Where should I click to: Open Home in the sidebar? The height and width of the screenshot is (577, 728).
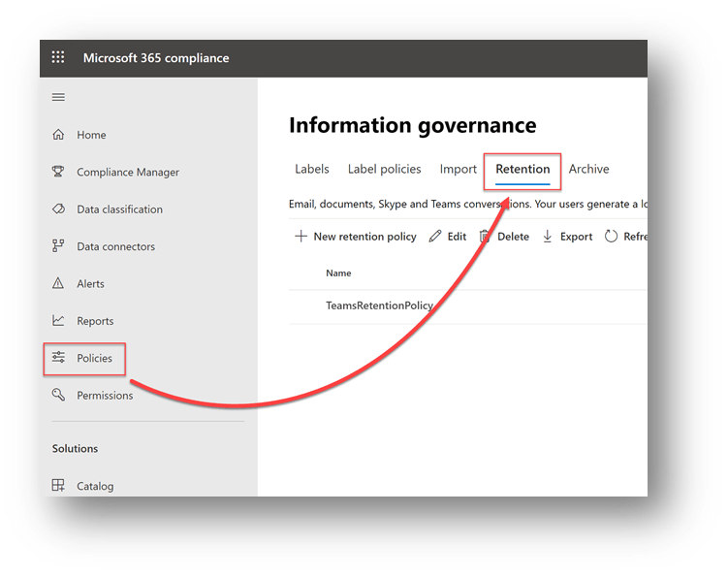click(x=91, y=135)
